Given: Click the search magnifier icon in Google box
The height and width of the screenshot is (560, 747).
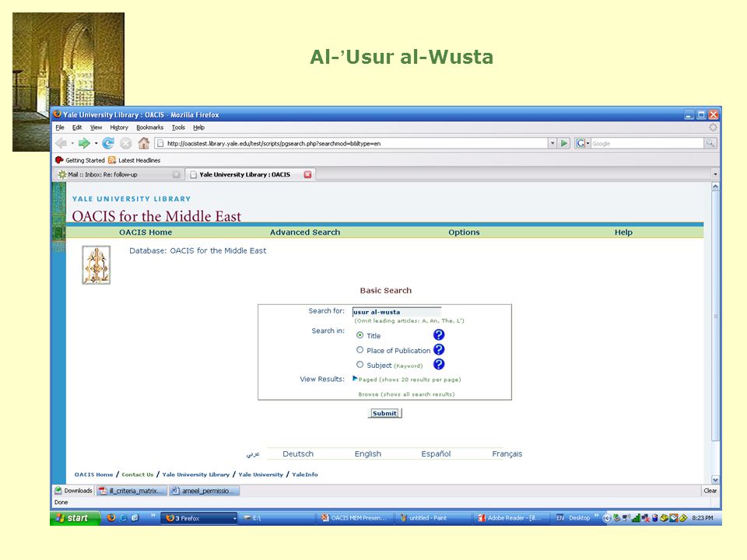Looking at the screenshot, I should [710, 143].
